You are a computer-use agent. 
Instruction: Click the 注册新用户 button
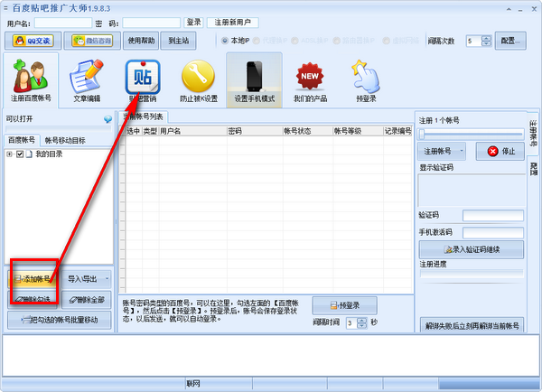[x=233, y=23]
